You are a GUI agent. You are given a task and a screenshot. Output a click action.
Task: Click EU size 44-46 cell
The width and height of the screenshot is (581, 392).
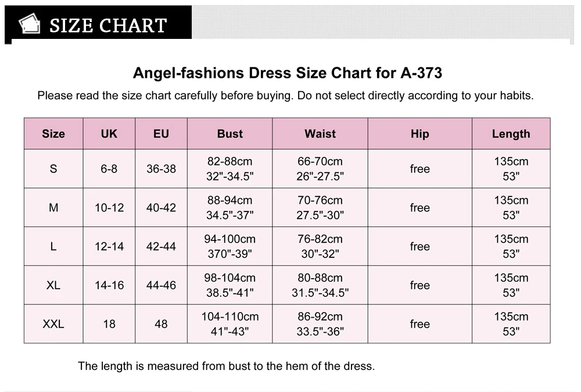(x=161, y=285)
